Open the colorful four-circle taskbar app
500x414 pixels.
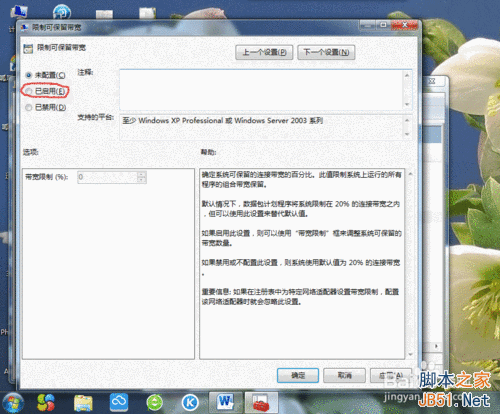pyautogui.click(x=45, y=402)
